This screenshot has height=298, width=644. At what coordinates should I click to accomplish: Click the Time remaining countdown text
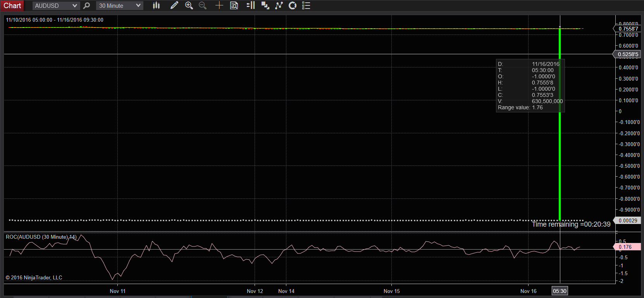(571, 224)
